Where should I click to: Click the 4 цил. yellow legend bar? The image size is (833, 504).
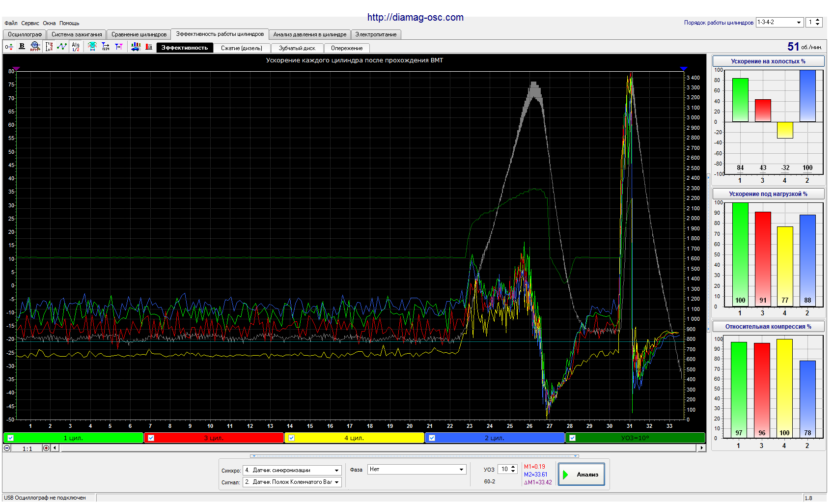pos(354,438)
